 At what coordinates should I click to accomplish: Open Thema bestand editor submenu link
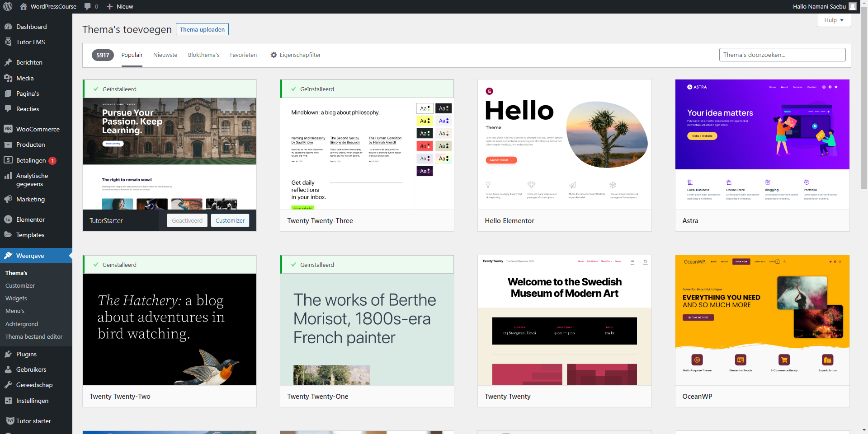click(34, 336)
